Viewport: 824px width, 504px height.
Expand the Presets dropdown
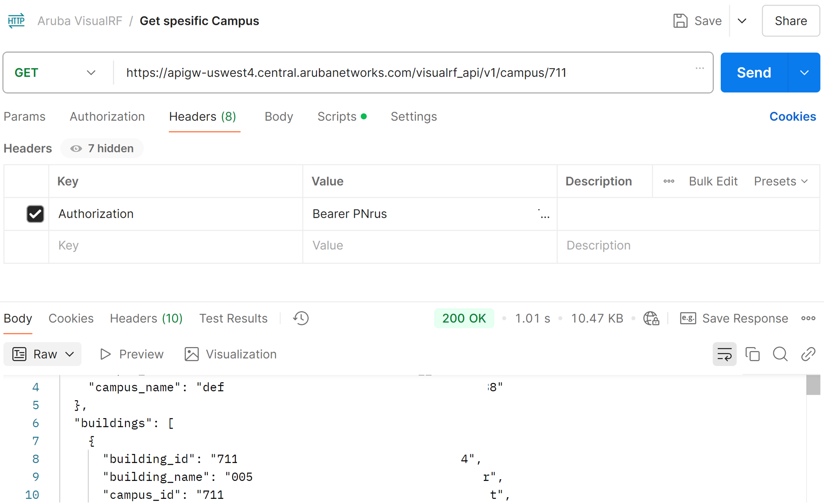[781, 181]
